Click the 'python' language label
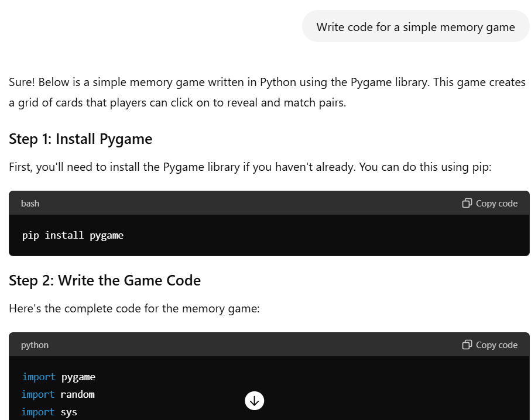 pos(35,345)
